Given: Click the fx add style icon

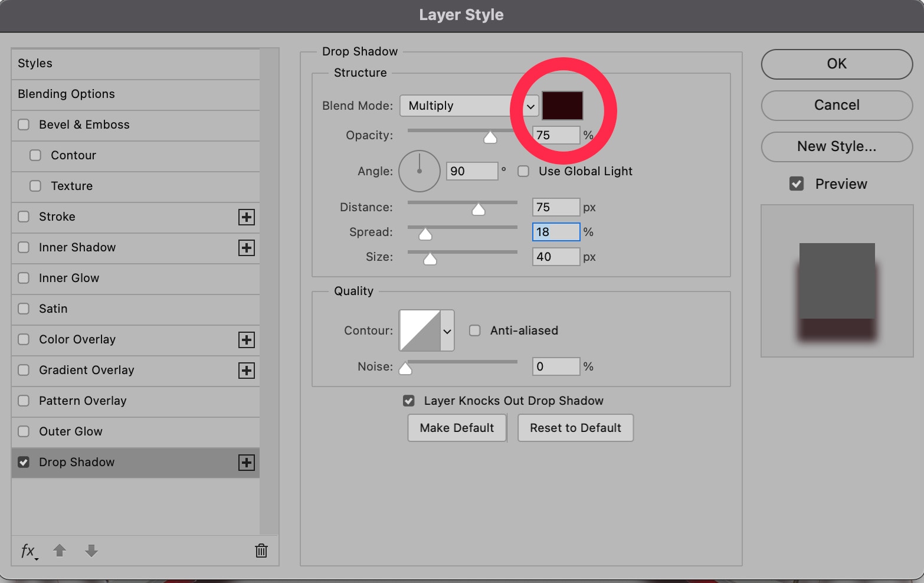Looking at the screenshot, I should pyautogui.click(x=28, y=551).
